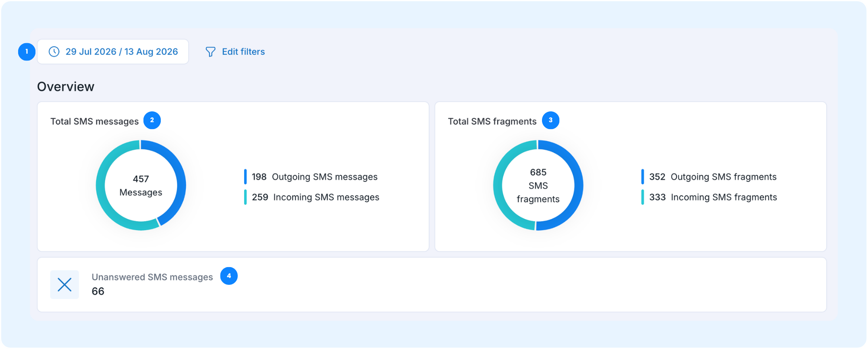Open the 29 Jul 2026 / 13 Aug 2026 date picker

click(113, 52)
